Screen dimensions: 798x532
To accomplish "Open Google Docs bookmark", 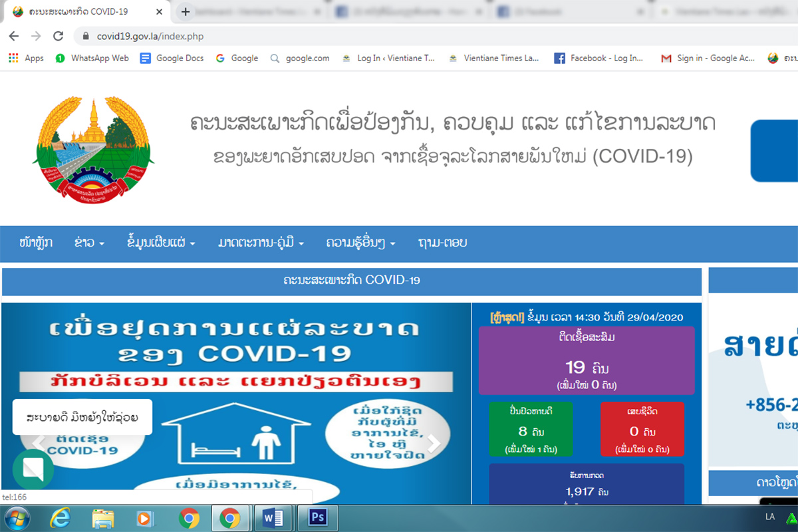I will tap(172, 59).
